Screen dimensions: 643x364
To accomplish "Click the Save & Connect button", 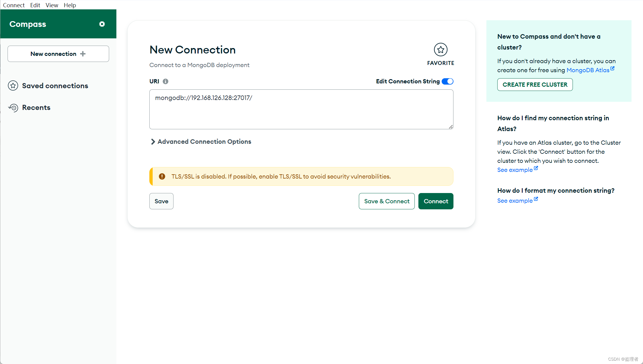I will point(387,201).
